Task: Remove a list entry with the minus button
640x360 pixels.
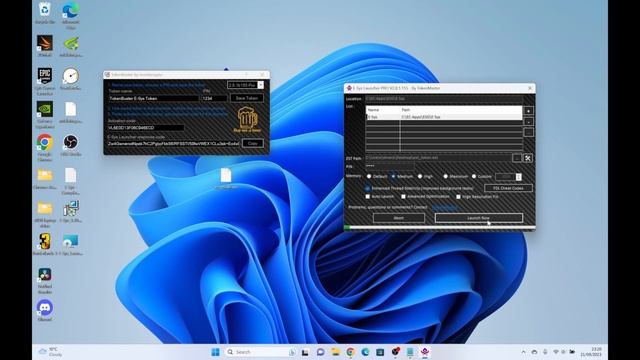Action: point(528,122)
